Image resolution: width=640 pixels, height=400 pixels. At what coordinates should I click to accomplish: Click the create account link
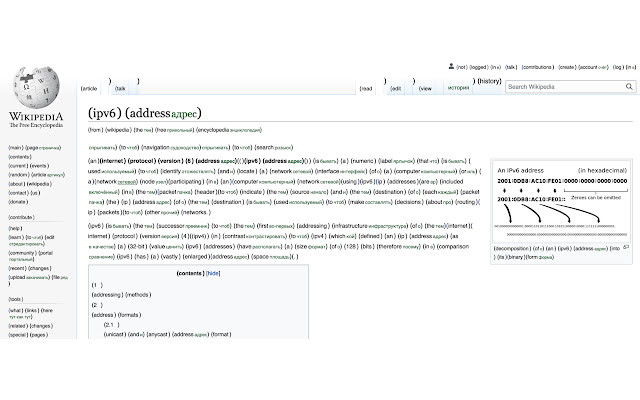(584, 67)
